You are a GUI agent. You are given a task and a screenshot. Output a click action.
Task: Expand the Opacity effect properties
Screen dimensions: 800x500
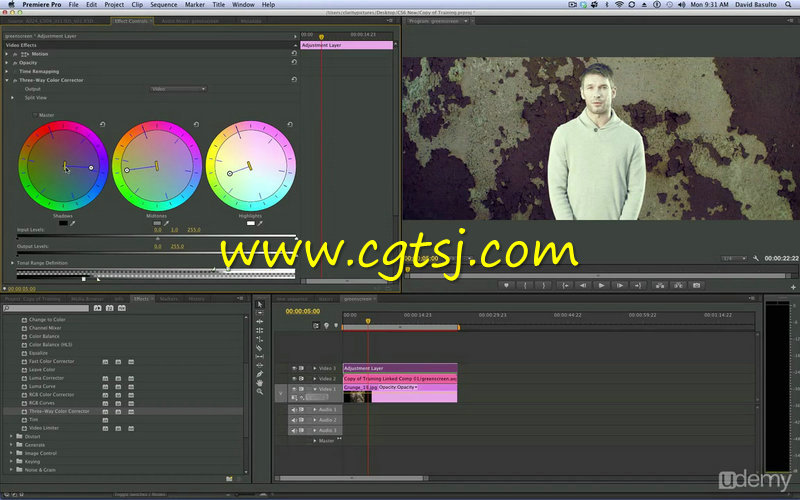(x=7, y=62)
